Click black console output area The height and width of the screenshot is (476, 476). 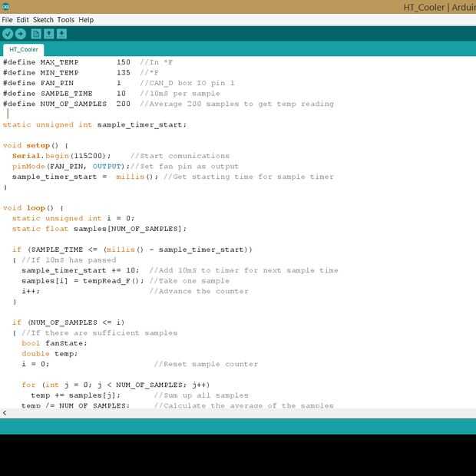coord(238,455)
